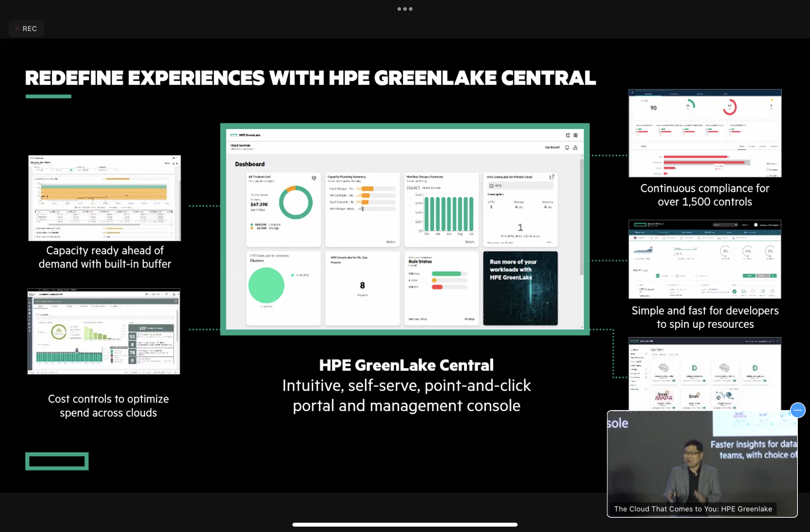This screenshot has width=810, height=532.
Task: Click the Run more of your workloads tile
Action: pyautogui.click(x=520, y=288)
